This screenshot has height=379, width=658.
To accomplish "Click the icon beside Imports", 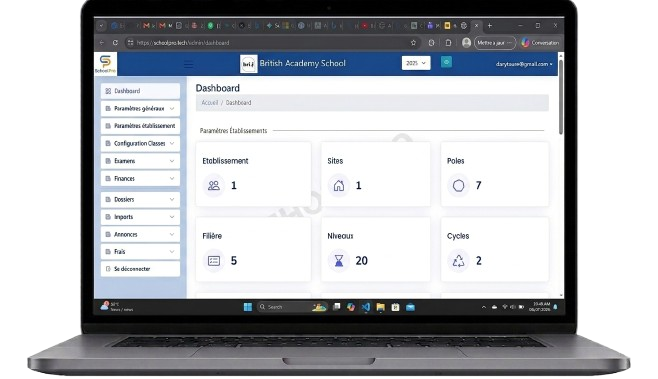I will [108, 217].
